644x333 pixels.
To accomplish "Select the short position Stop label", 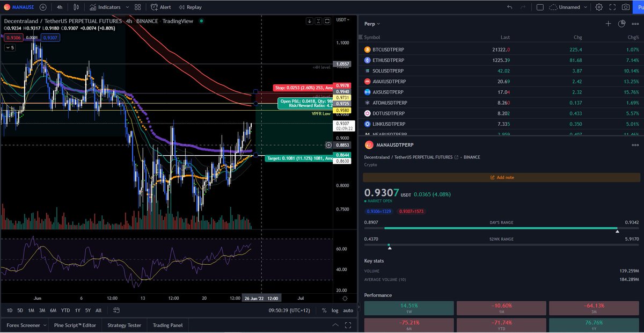I will [303, 88].
